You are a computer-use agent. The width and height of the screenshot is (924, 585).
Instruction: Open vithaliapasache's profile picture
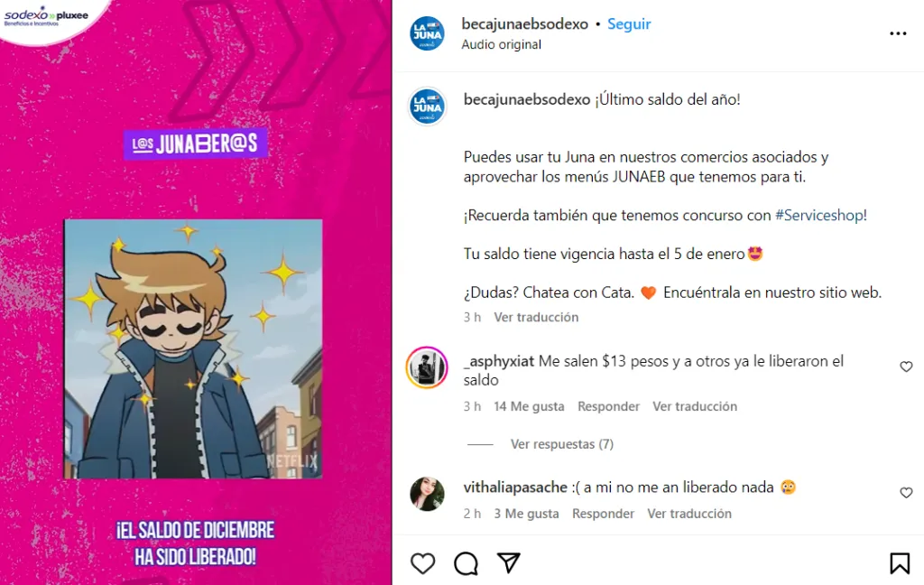coord(427,493)
